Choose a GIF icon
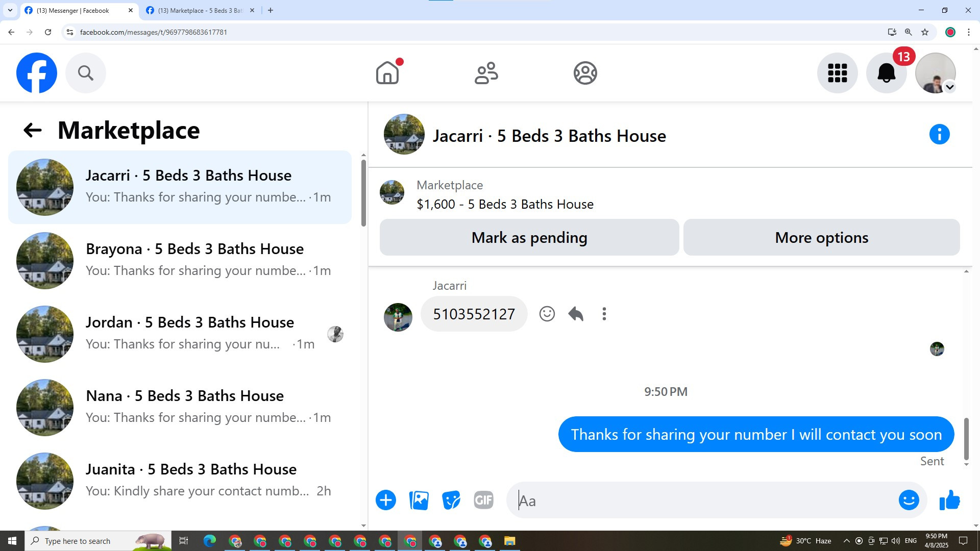 483,500
